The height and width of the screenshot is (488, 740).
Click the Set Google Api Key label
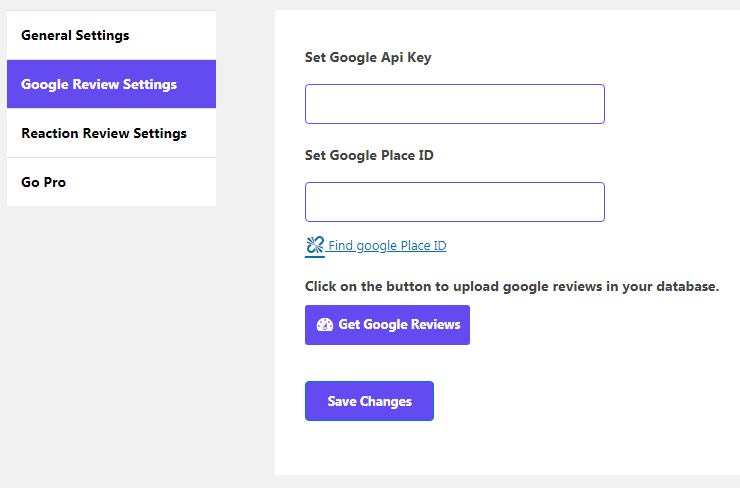[368, 58]
